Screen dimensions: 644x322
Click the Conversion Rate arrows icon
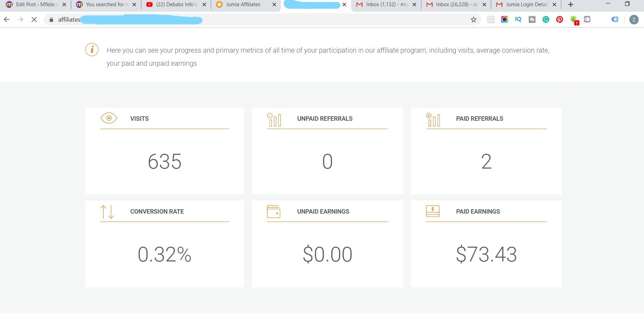(107, 212)
